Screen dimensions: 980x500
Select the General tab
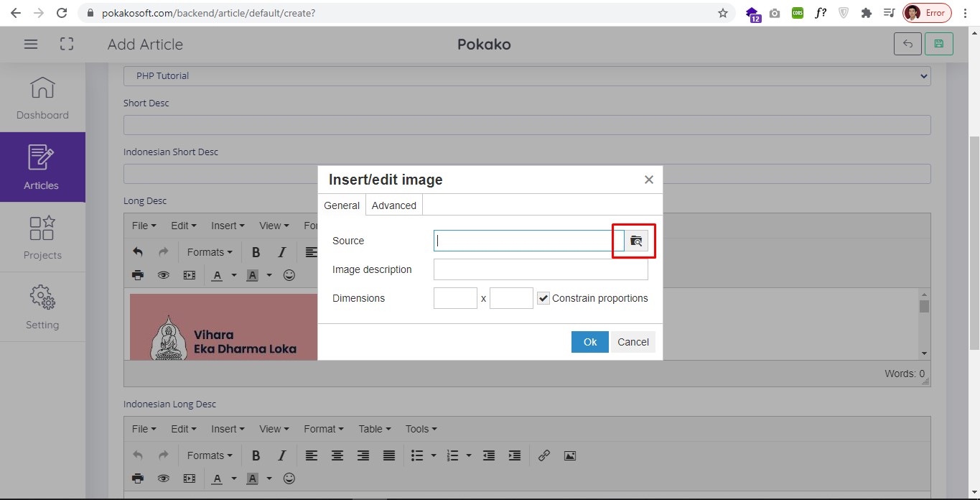click(x=342, y=205)
